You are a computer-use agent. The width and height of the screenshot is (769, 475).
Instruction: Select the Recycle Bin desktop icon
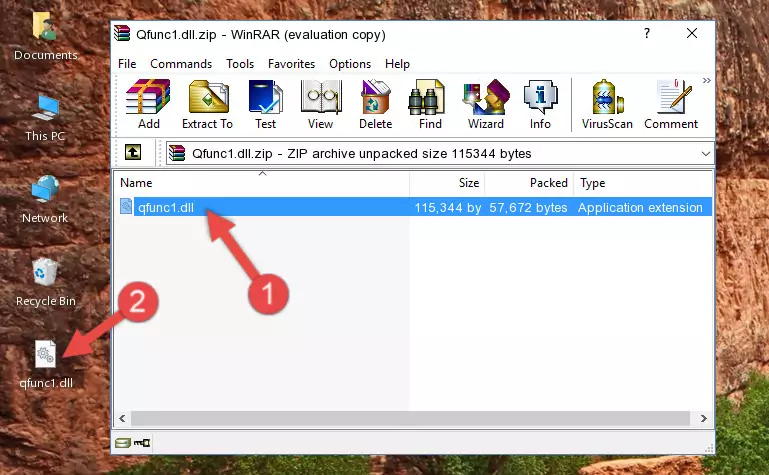(46, 282)
